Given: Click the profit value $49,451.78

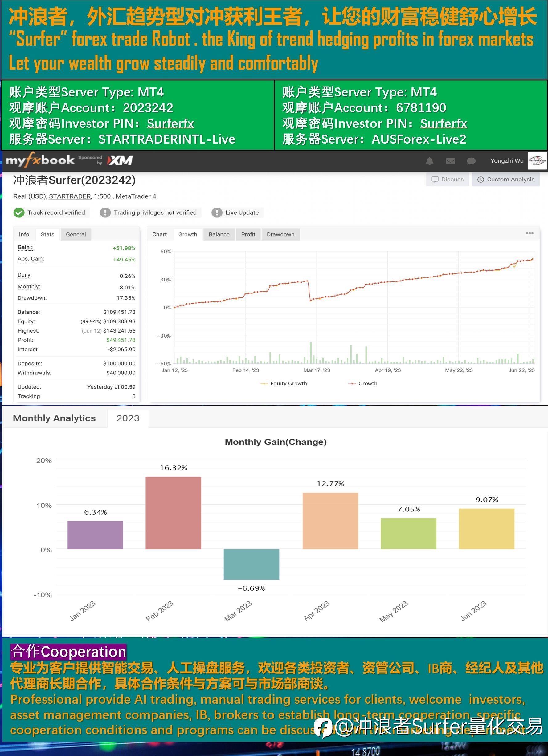Looking at the screenshot, I should pyautogui.click(x=121, y=340).
